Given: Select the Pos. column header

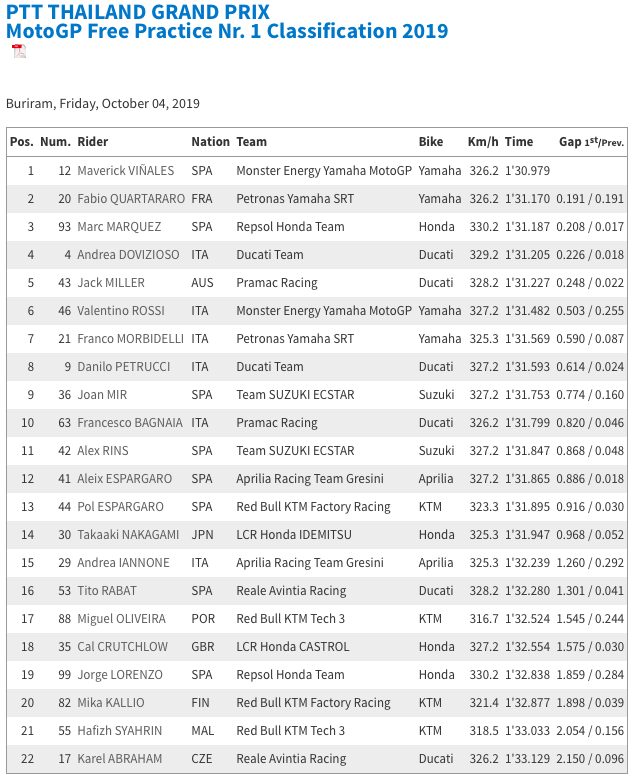Looking at the screenshot, I should 21,142.
